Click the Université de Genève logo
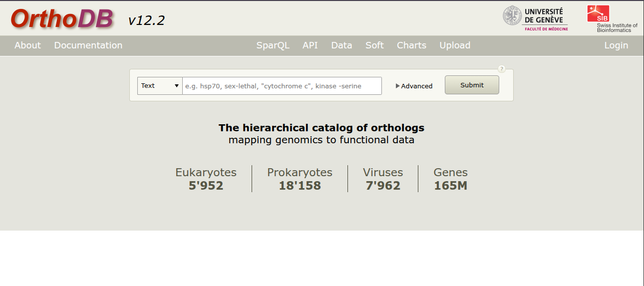644x286 pixels. click(x=535, y=18)
